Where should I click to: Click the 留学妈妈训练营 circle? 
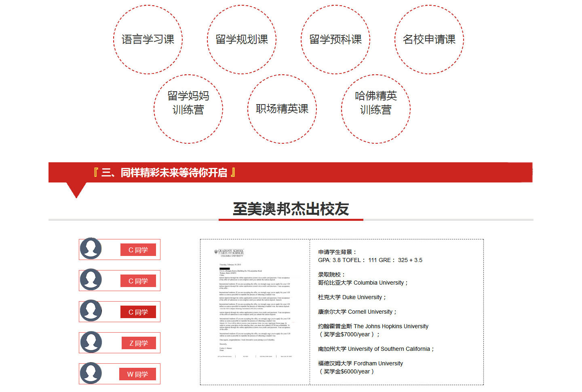tap(188, 109)
